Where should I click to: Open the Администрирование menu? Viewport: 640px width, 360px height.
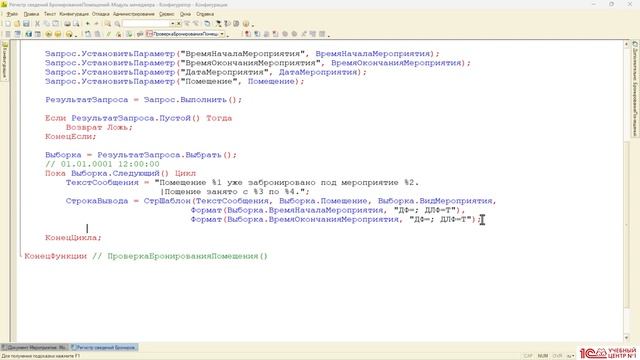(134, 14)
